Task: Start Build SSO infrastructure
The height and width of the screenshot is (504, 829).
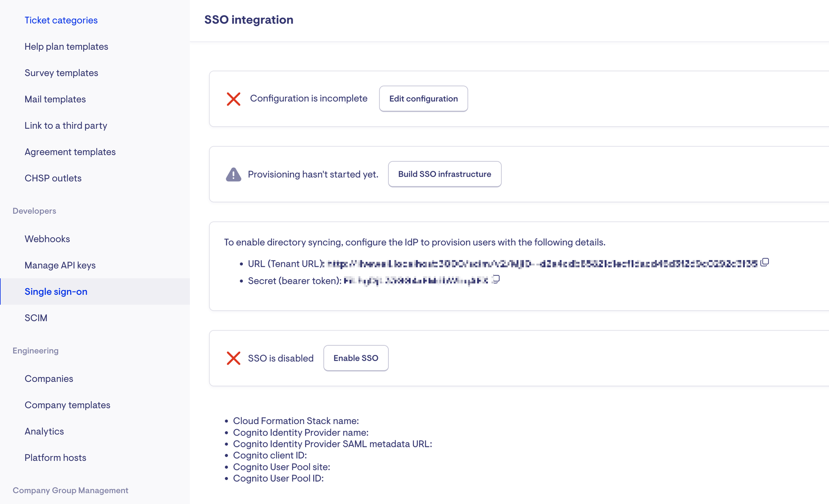Action: tap(444, 174)
